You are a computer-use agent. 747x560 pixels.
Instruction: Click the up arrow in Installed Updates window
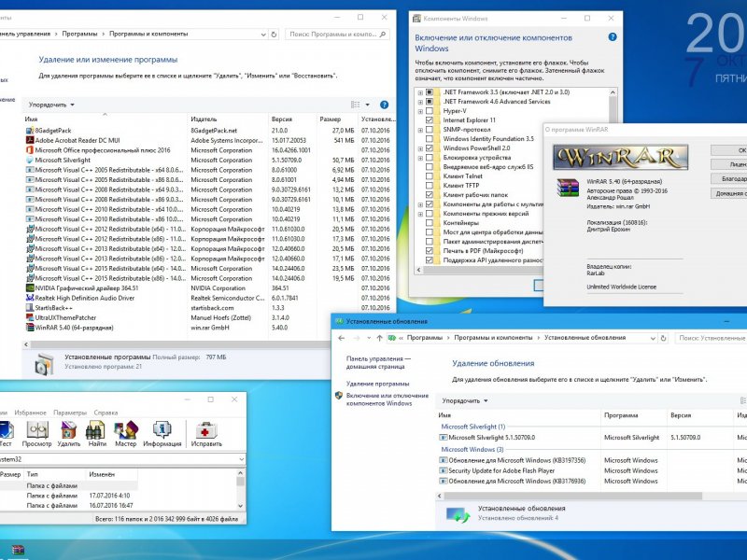(379, 338)
